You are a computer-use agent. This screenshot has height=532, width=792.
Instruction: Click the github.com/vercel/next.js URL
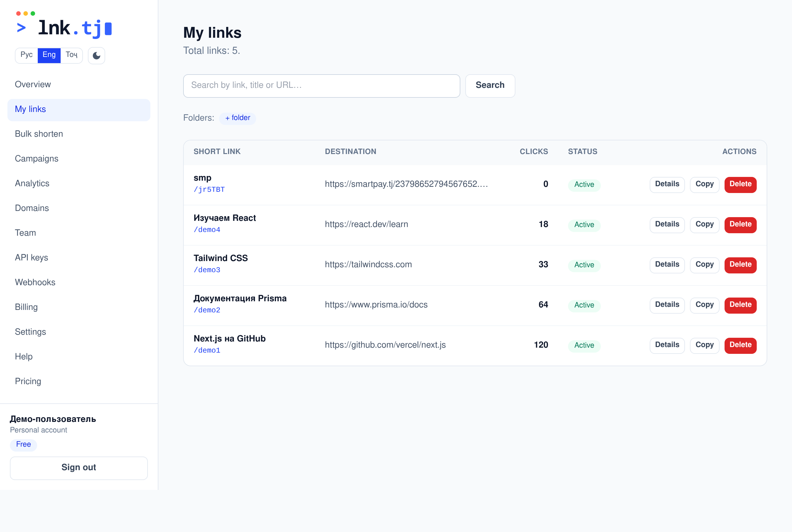385,345
